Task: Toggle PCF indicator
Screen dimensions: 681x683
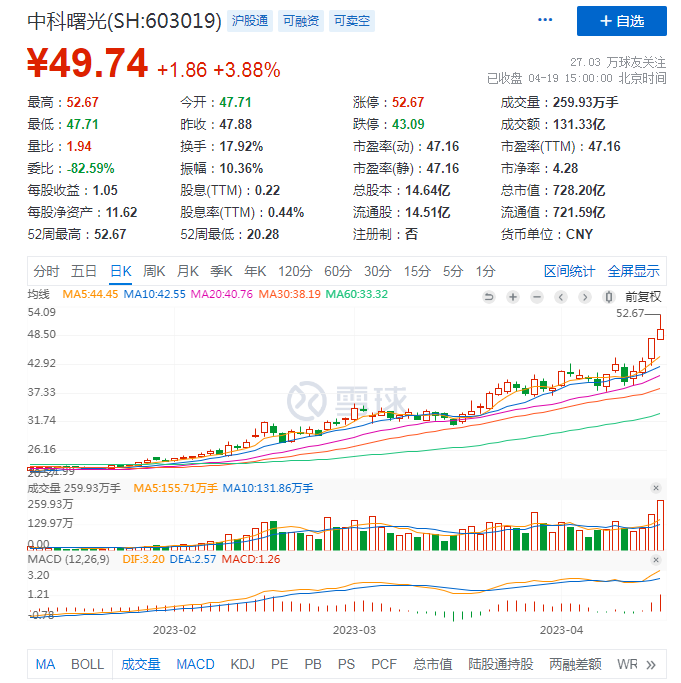Action: 384,664
